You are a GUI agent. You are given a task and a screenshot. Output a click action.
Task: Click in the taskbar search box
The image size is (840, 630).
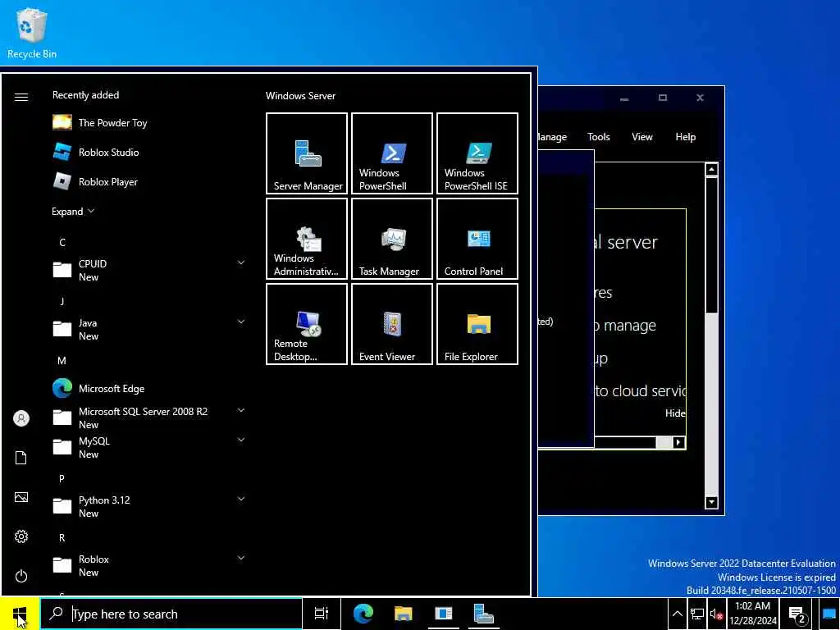[171, 614]
